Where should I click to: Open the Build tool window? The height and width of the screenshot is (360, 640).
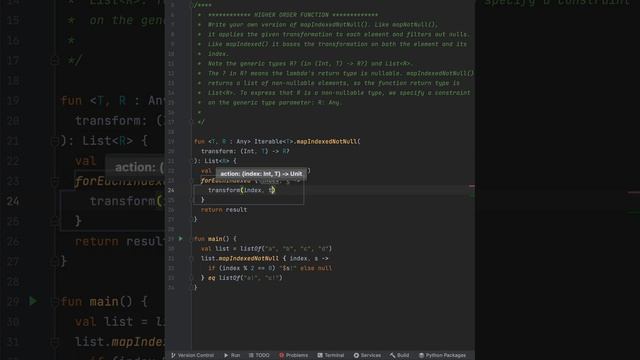pos(399,355)
